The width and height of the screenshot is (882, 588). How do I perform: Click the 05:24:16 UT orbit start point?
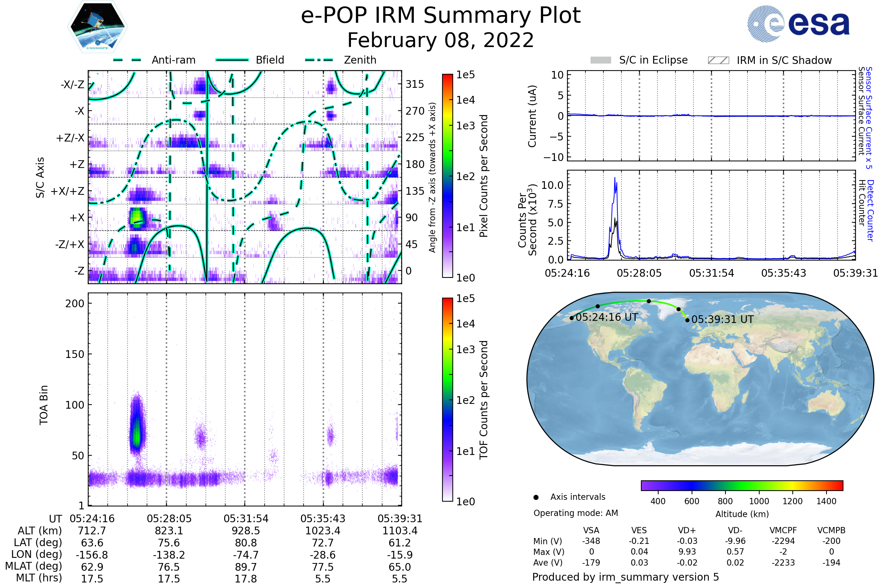coord(571,318)
